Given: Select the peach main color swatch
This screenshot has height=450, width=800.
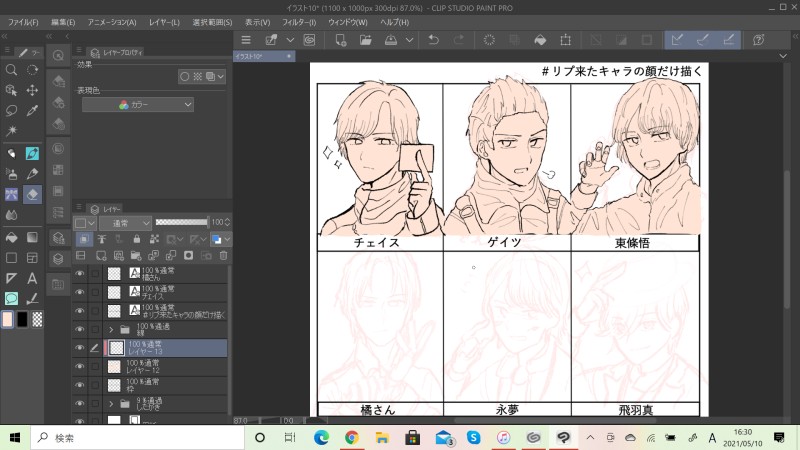Looking at the screenshot, I should (8, 319).
